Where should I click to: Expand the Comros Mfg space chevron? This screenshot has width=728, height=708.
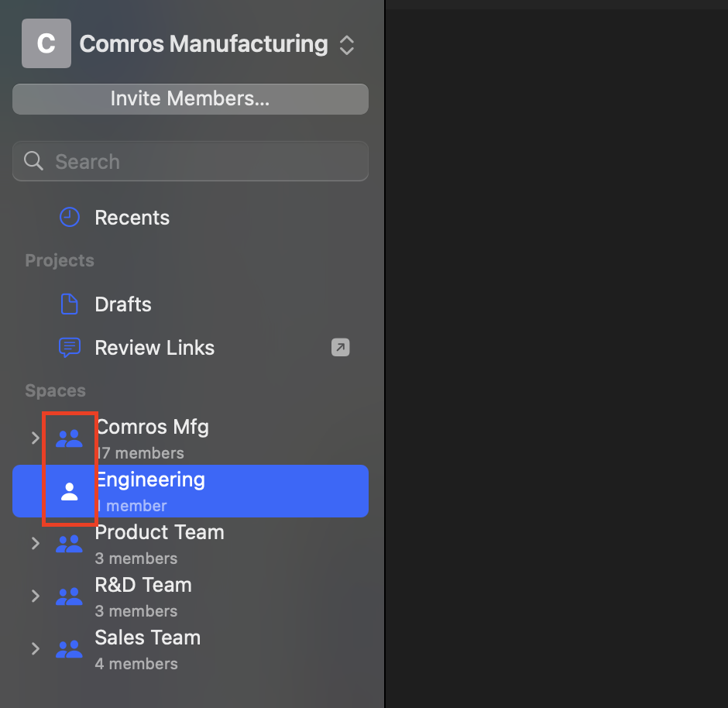[x=36, y=438]
